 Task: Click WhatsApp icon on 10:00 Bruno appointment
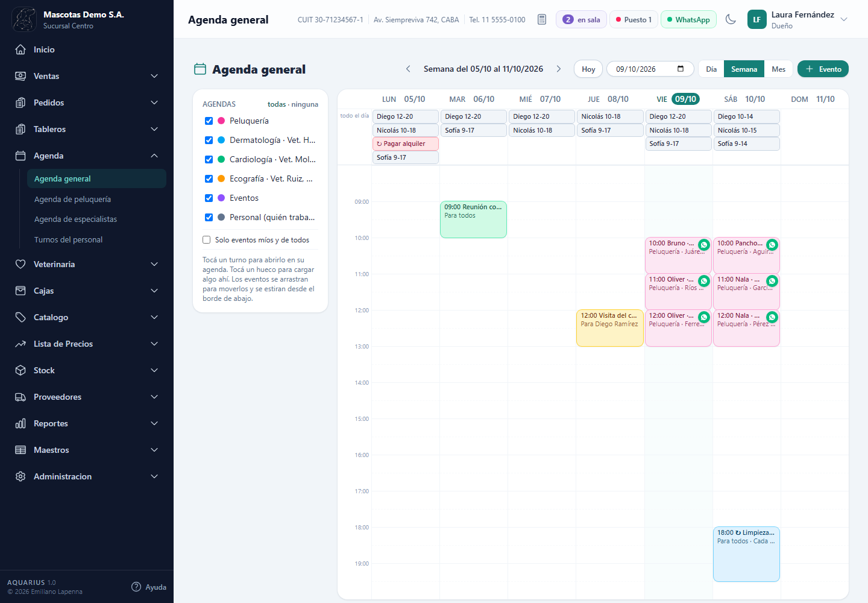[703, 245]
